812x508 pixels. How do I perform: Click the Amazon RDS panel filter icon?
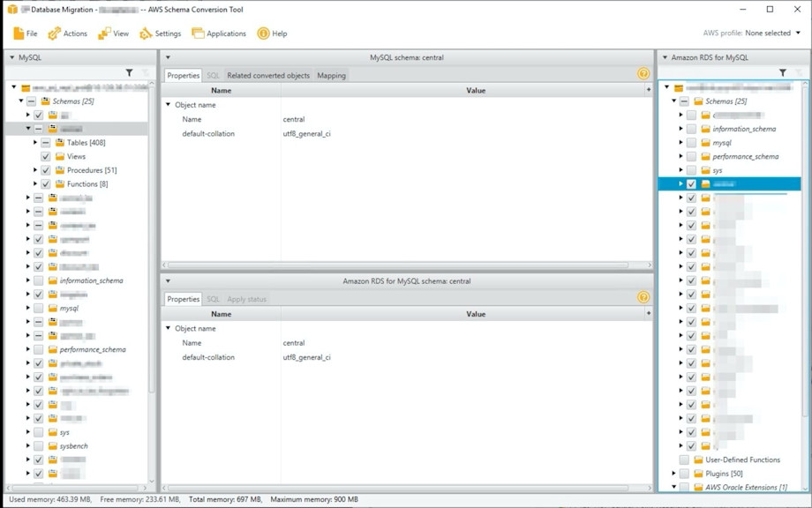[x=783, y=73]
